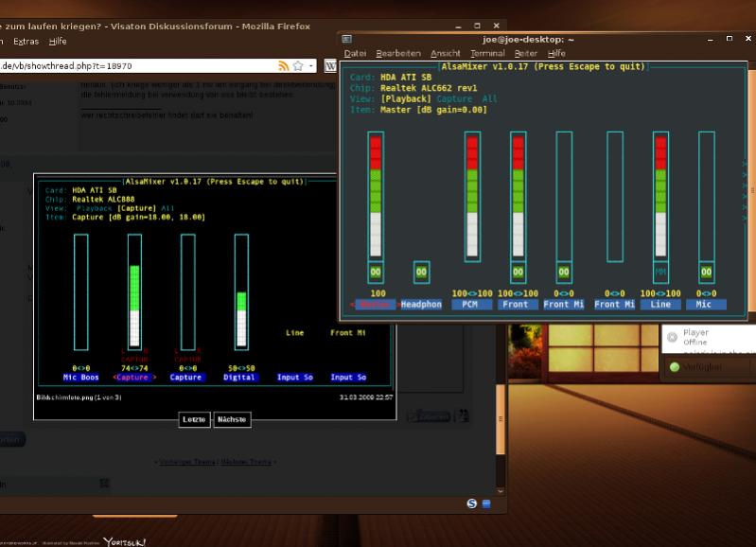This screenshot has width=756, height=547.
Task: Click the Letzte button in image viewer
Action: point(194,419)
